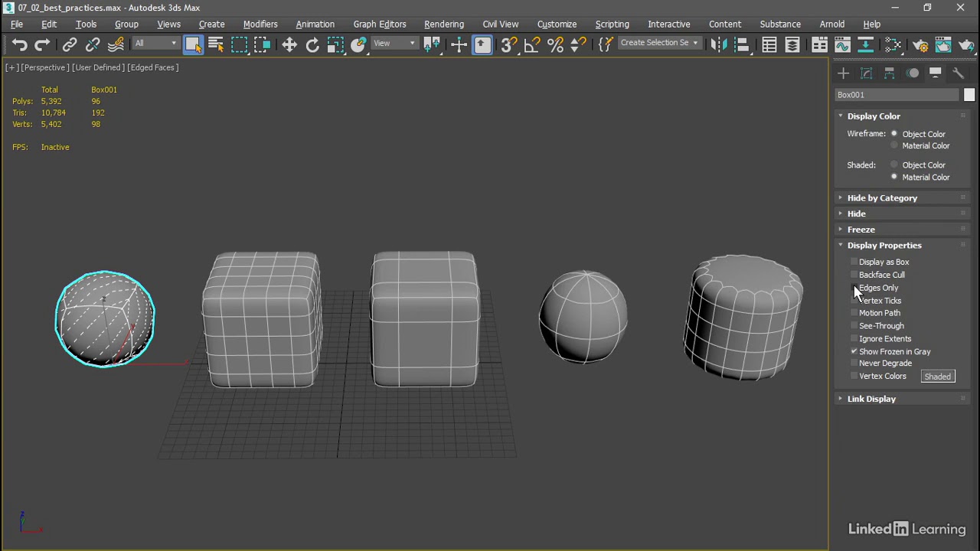980x551 pixels.
Task: Enable the See-Through checkbox
Action: (x=854, y=326)
